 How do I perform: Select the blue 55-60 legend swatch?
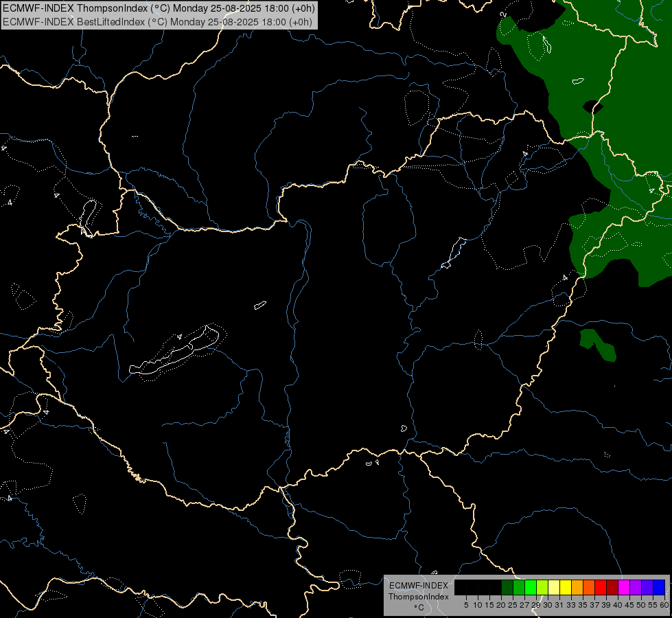click(659, 587)
